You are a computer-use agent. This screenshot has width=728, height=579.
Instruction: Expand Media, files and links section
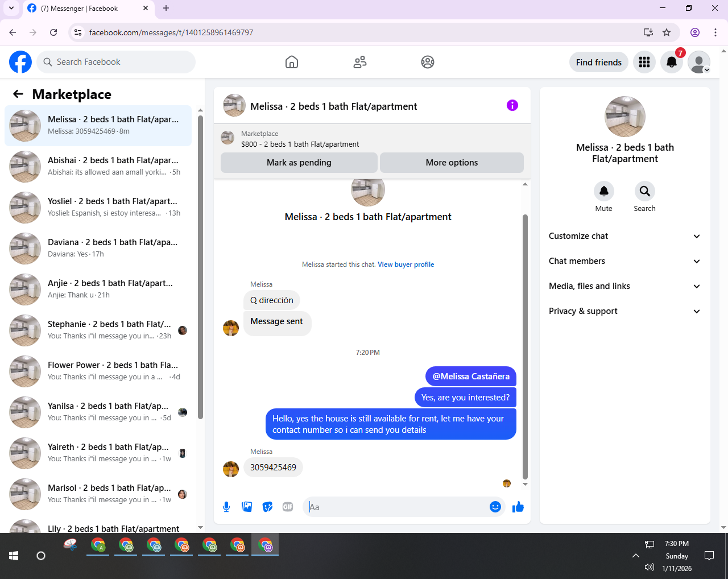(625, 286)
